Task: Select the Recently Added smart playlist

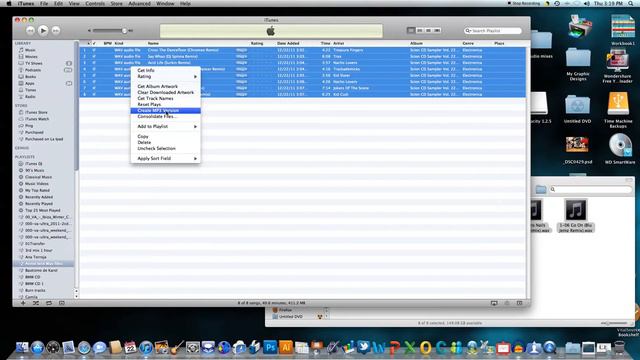Action: [39, 197]
